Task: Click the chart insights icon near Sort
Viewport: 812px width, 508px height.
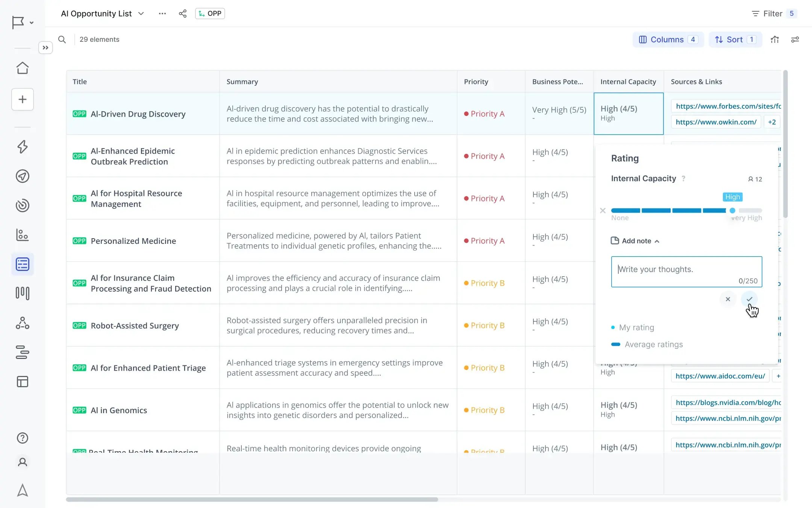Action: (775, 40)
